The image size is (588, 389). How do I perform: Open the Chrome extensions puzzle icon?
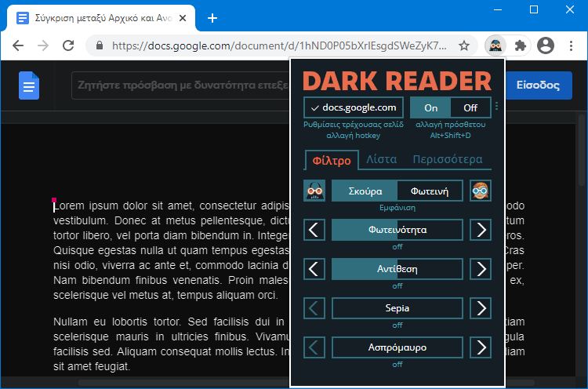click(521, 45)
